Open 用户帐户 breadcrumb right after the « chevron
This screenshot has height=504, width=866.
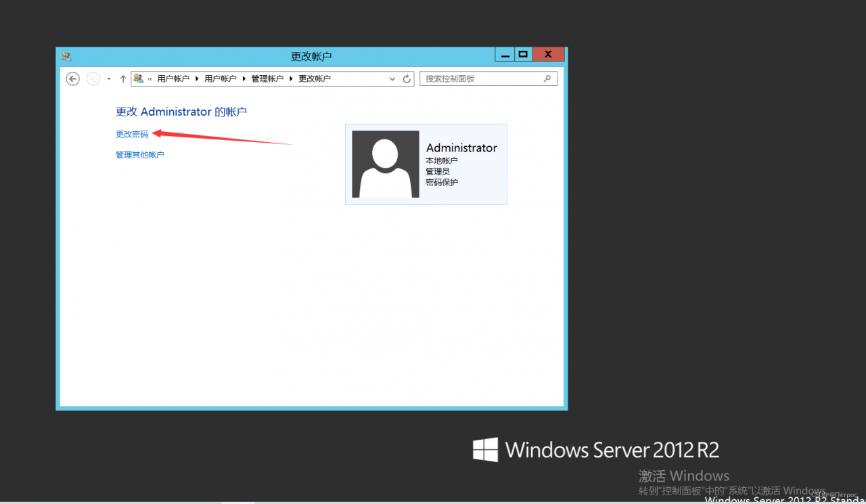click(173, 79)
